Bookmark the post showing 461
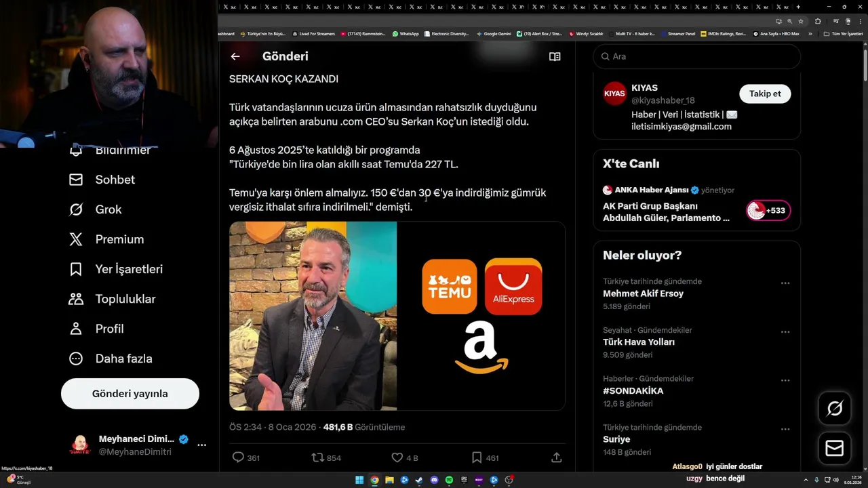This screenshot has width=868, height=488. (477, 457)
